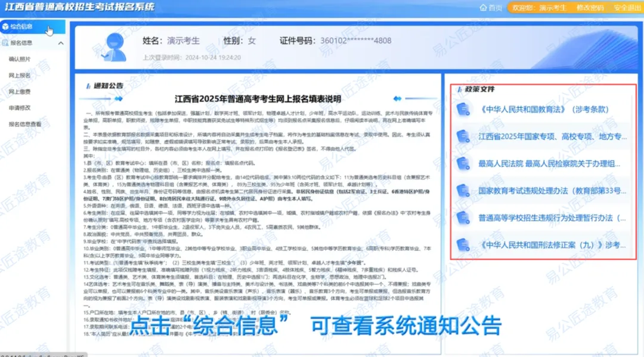Open 报名信息查看 in the sidebar

point(24,124)
